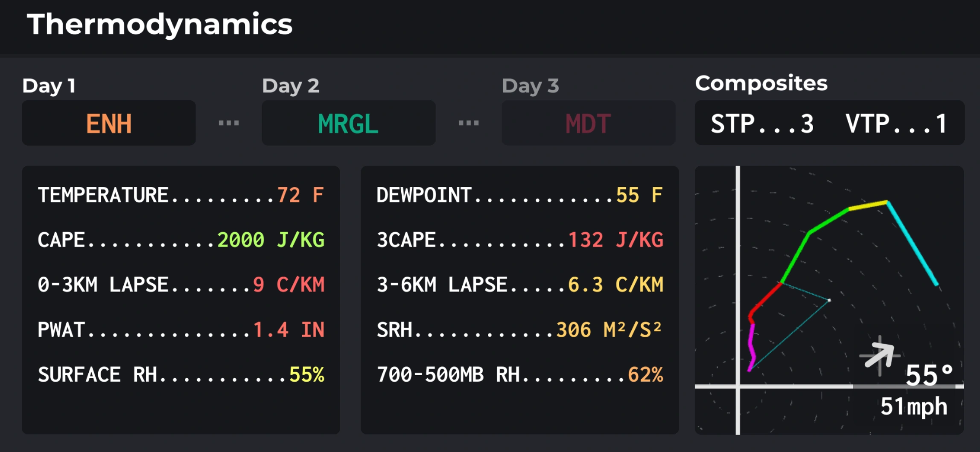Click the 3CAPE 132 J/KG row
This screenshot has width=980, height=452.
tap(519, 240)
